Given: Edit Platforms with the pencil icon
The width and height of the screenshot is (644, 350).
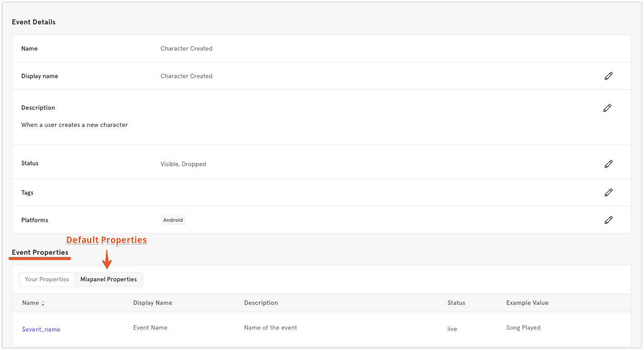Looking at the screenshot, I should click(608, 220).
